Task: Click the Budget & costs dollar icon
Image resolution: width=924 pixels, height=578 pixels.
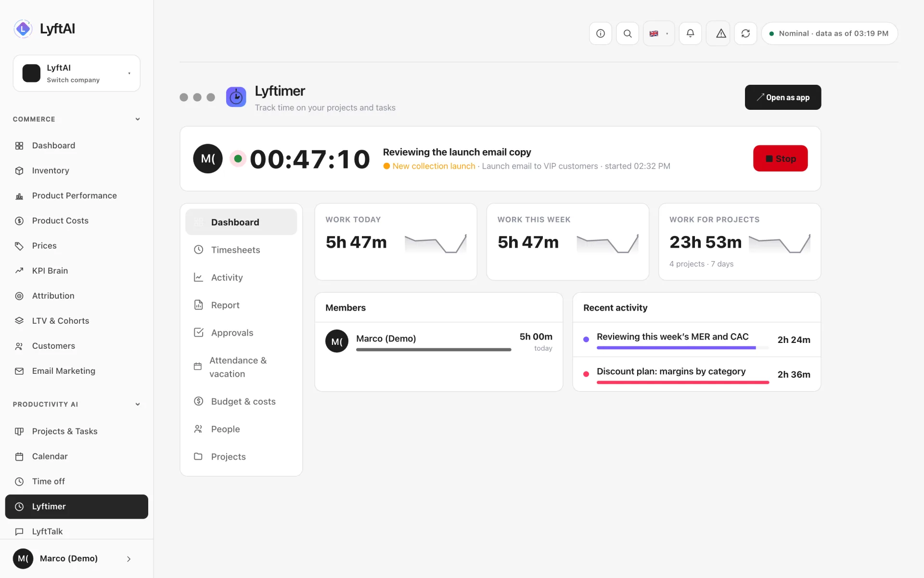Action: coord(198,401)
